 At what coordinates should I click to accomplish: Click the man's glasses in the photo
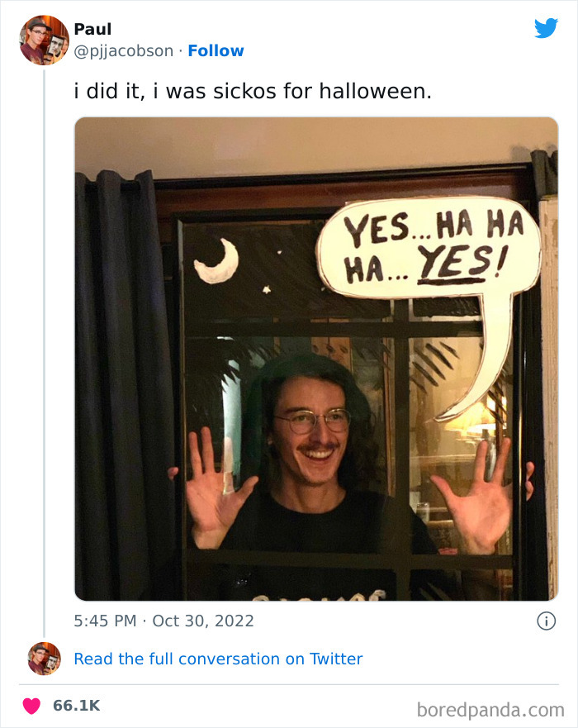[312, 421]
